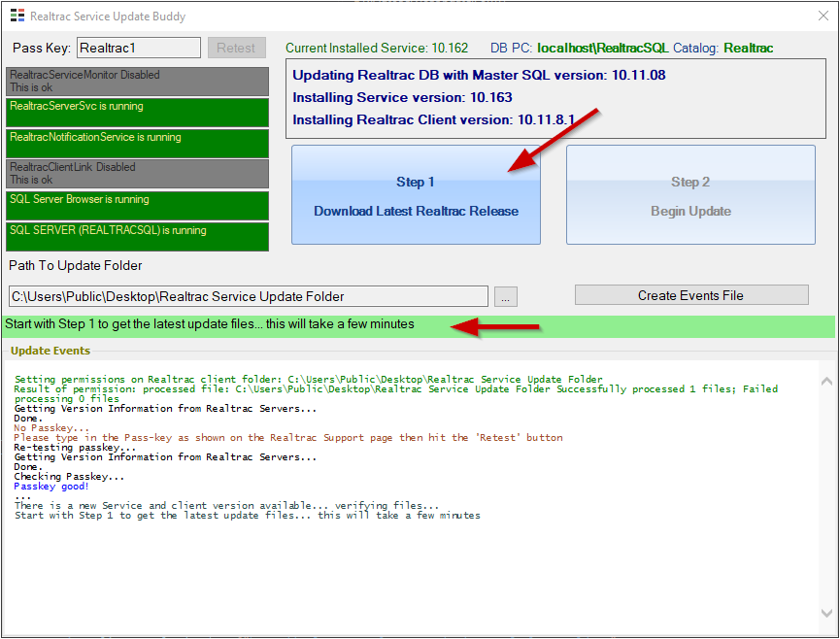Select the RealtracServerSvc is running status
Viewport: 840px width, 639px height.
(137, 113)
